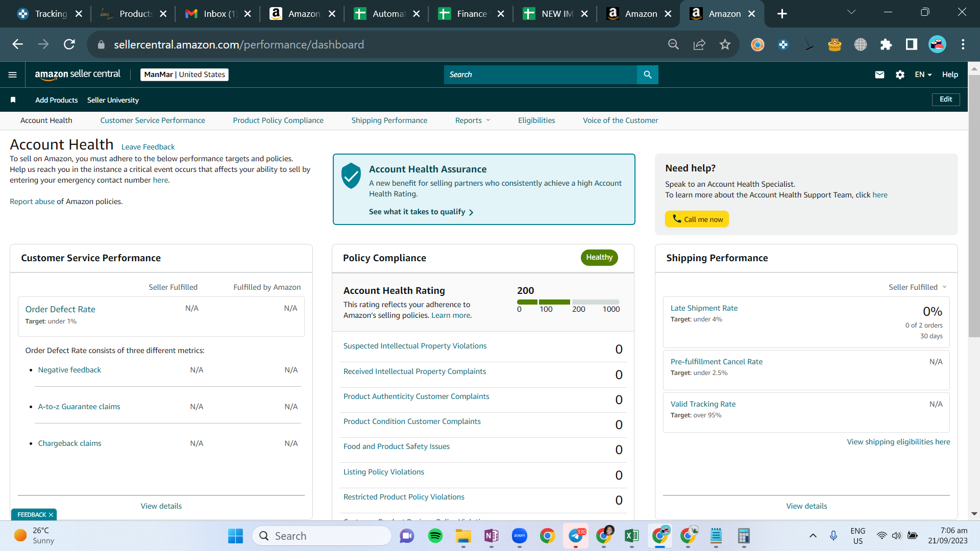980x551 pixels.
Task: Click the Report abuse link
Action: pyautogui.click(x=32, y=202)
